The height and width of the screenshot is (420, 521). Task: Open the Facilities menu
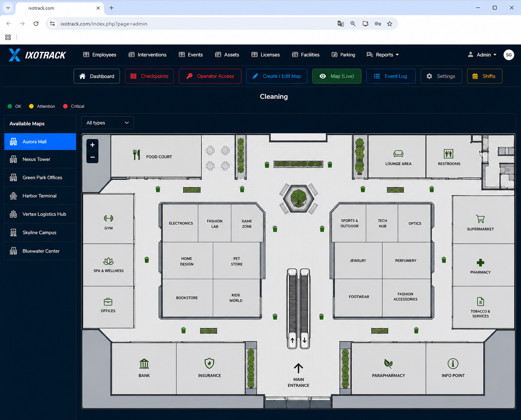pos(306,55)
